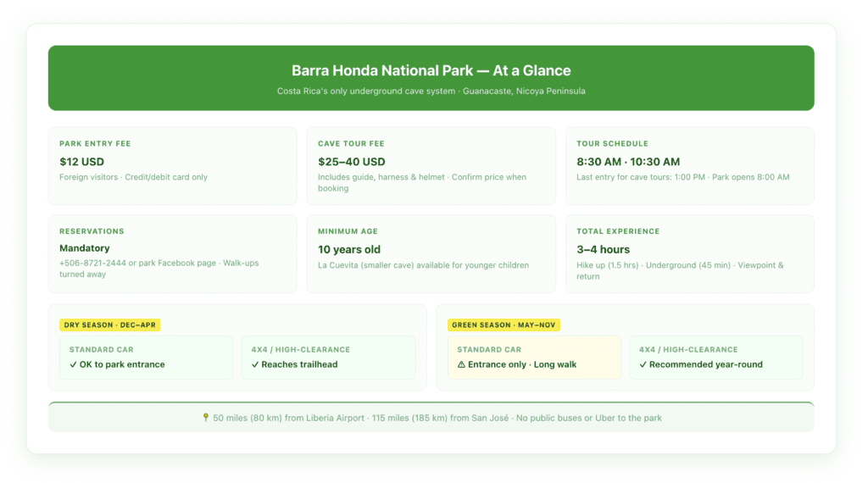This screenshot has width=868, height=483.
Task: Select the 10 years old value
Action: (x=349, y=249)
